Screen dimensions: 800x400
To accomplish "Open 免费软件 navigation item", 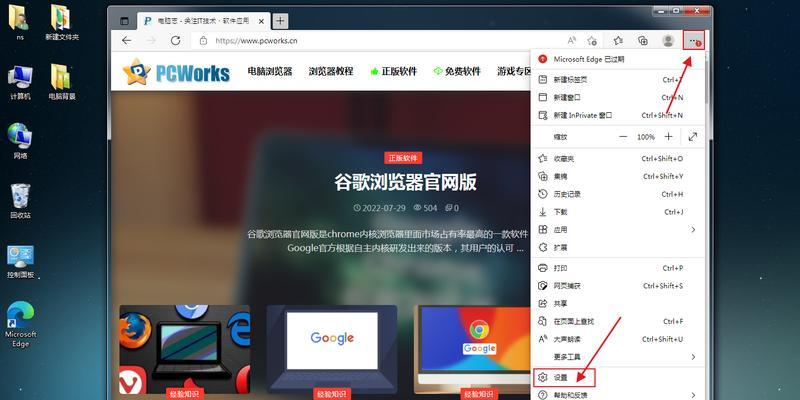I will click(457, 71).
